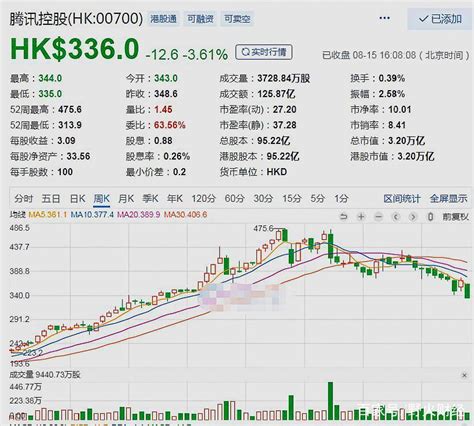Close the volume panel with X
The height and width of the screenshot is (426, 474).
[464, 376]
